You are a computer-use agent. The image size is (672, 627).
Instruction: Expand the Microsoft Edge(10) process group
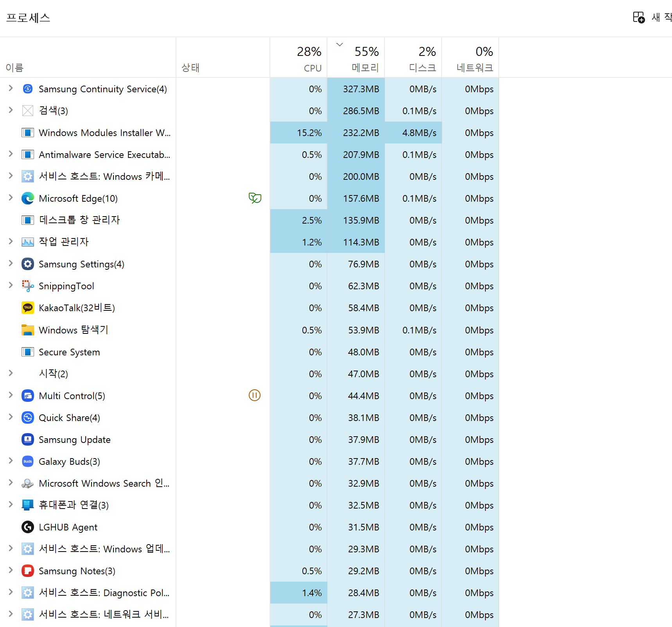[11, 197]
